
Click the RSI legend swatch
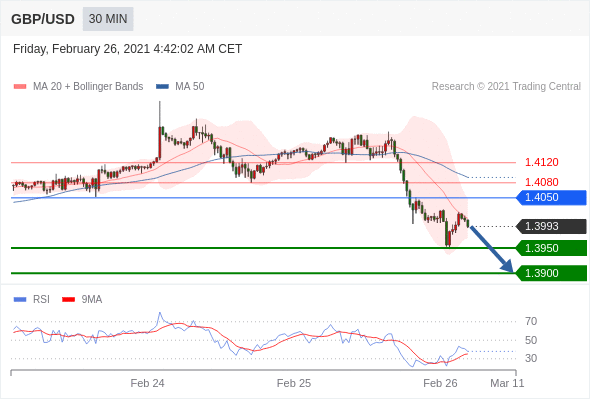(x=20, y=300)
